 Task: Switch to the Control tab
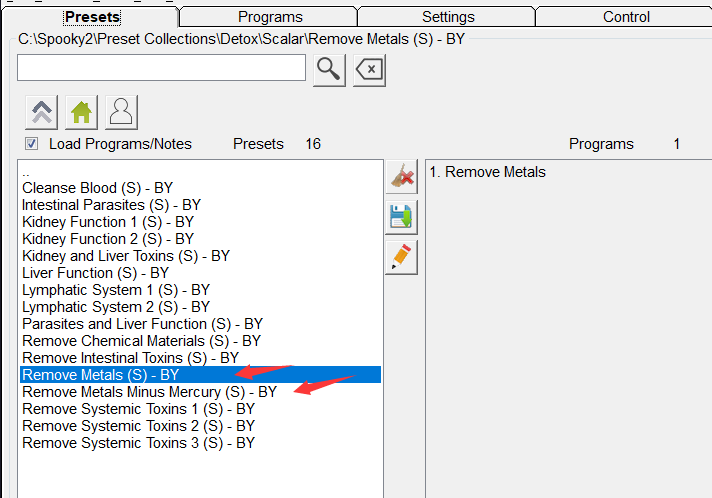click(626, 17)
